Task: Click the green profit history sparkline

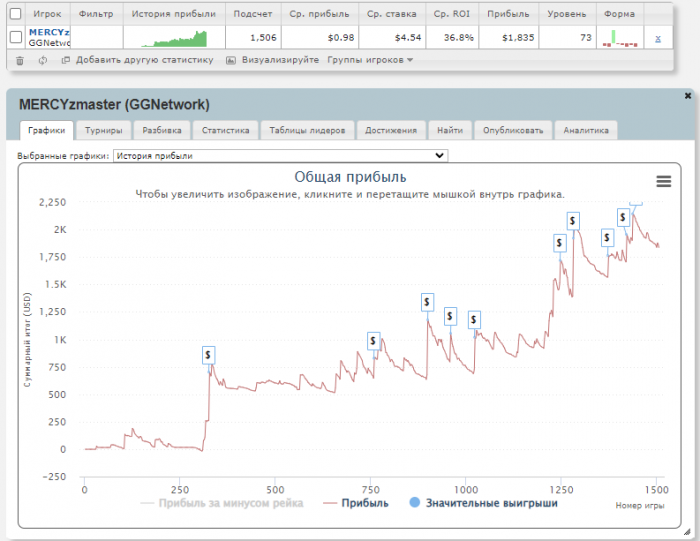Action: click(x=174, y=38)
